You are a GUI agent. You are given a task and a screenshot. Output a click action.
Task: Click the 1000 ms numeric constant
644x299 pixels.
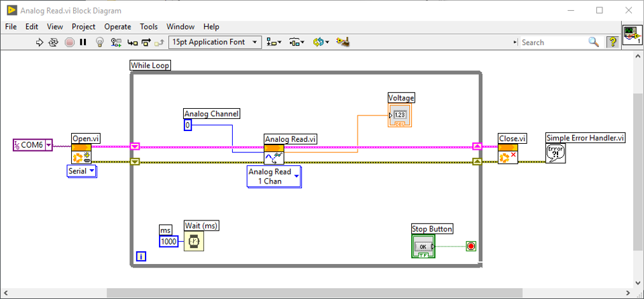click(169, 241)
